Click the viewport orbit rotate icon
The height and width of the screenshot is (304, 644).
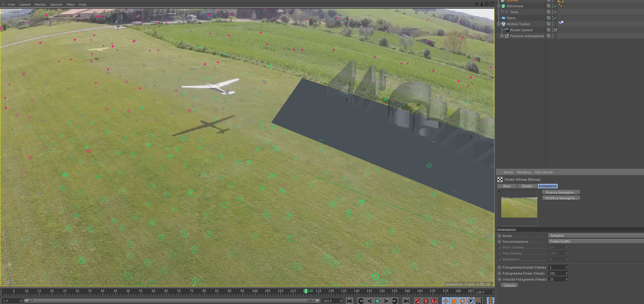487,4
